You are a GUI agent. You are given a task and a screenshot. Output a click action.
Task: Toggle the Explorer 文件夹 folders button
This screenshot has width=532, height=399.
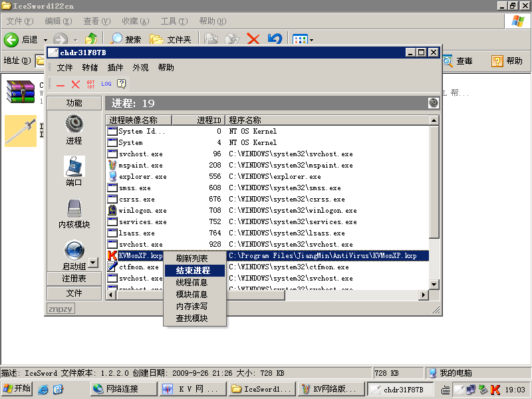[x=170, y=40]
